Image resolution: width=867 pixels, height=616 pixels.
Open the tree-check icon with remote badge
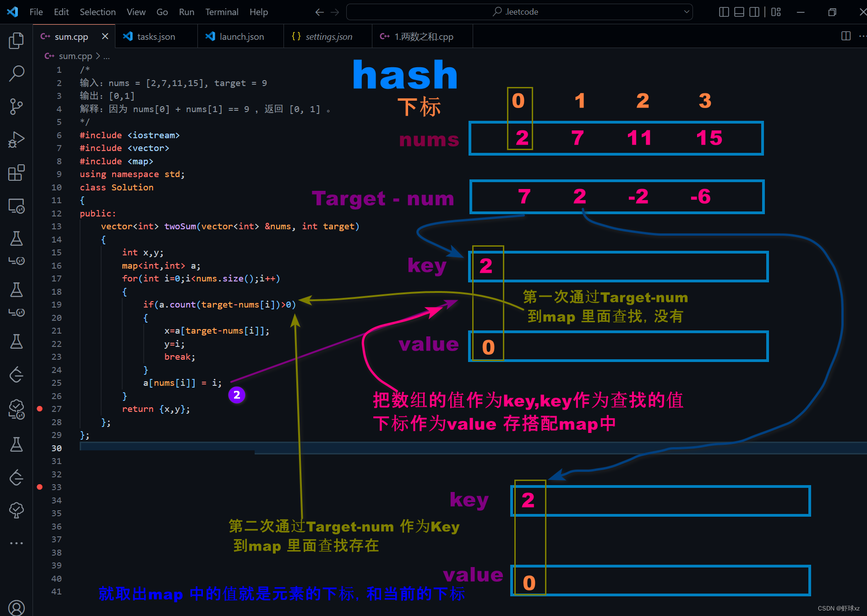pyautogui.click(x=16, y=409)
